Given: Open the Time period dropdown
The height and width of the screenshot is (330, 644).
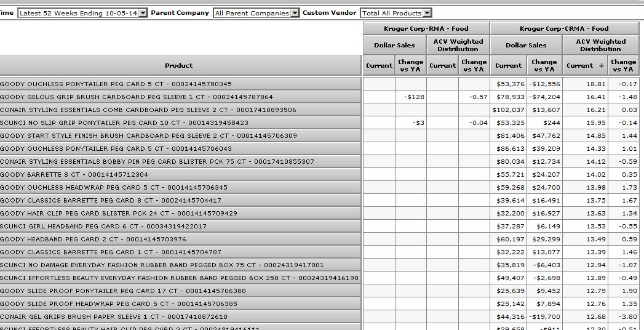Looking at the screenshot, I should pyautogui.click(x=143, y=13).
